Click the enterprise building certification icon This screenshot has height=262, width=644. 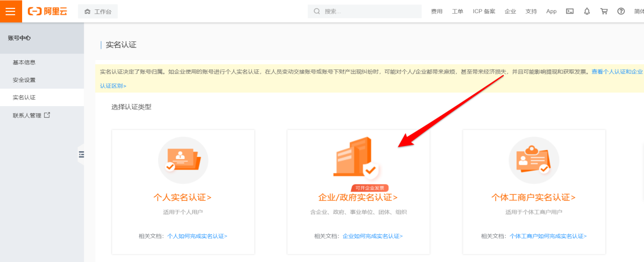point(355,158)
